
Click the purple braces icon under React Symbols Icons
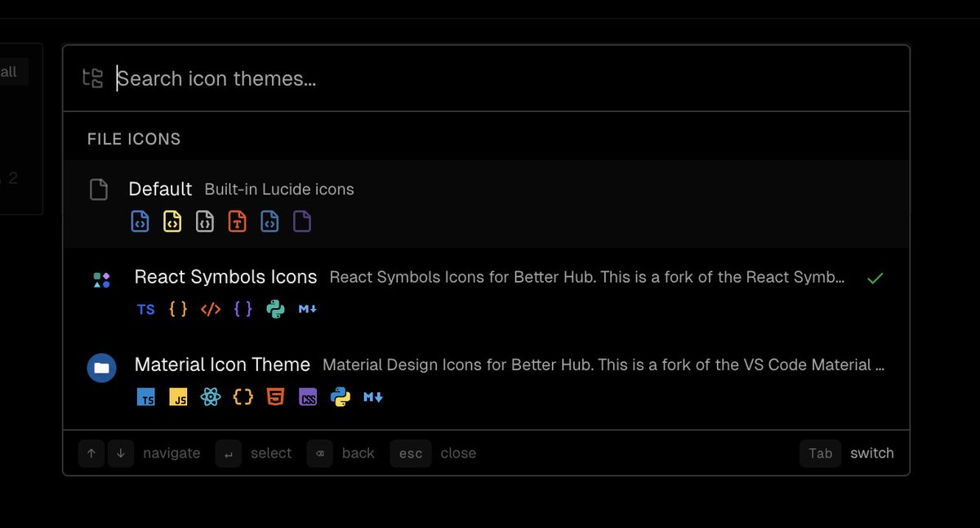(243, 309)
